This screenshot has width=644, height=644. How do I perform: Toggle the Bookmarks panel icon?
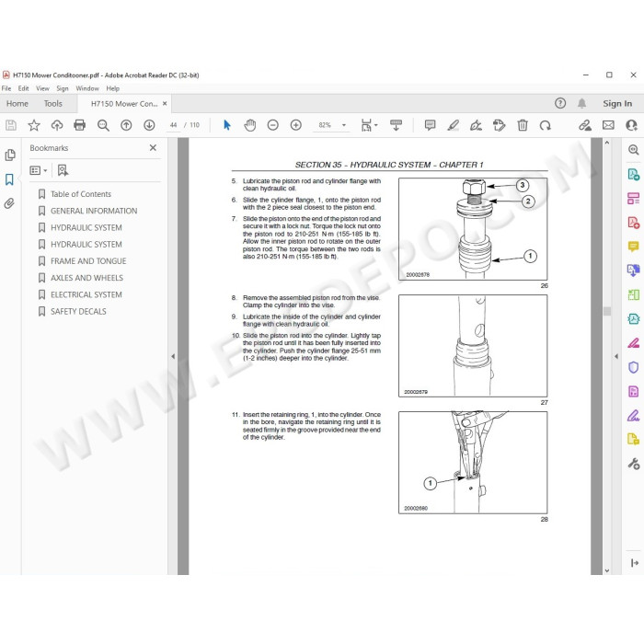point(9,179)
